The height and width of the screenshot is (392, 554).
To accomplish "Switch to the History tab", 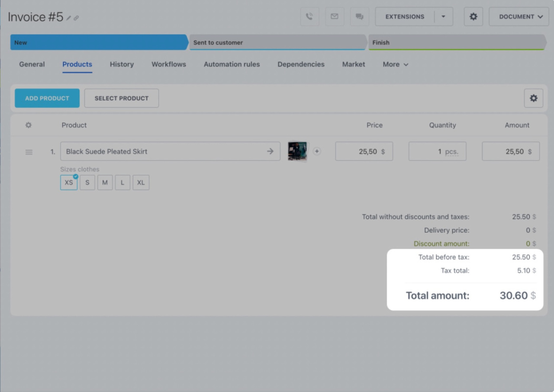I will [122, 64].
